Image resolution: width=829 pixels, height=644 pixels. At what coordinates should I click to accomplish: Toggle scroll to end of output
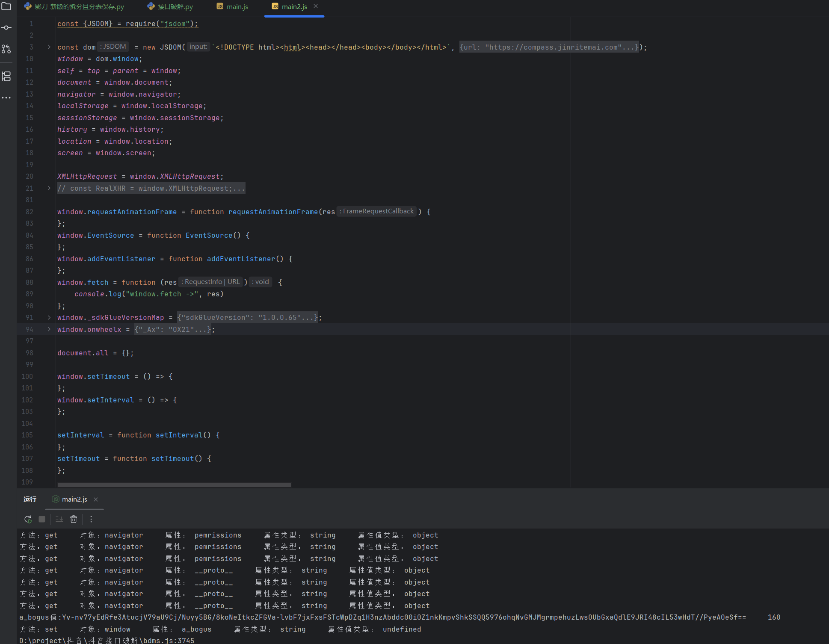(59, 519)
